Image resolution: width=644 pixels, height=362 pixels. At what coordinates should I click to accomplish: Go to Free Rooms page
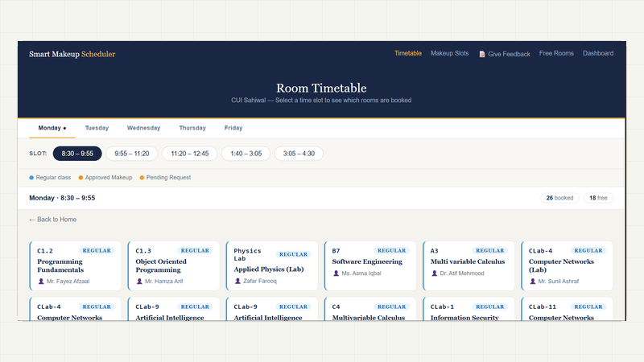[556, 53]
